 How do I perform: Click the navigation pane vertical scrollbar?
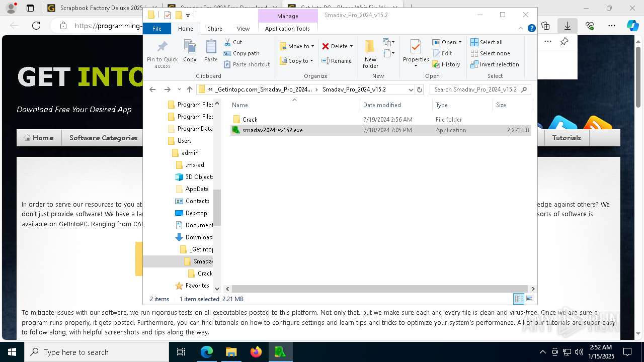point(217,207)
